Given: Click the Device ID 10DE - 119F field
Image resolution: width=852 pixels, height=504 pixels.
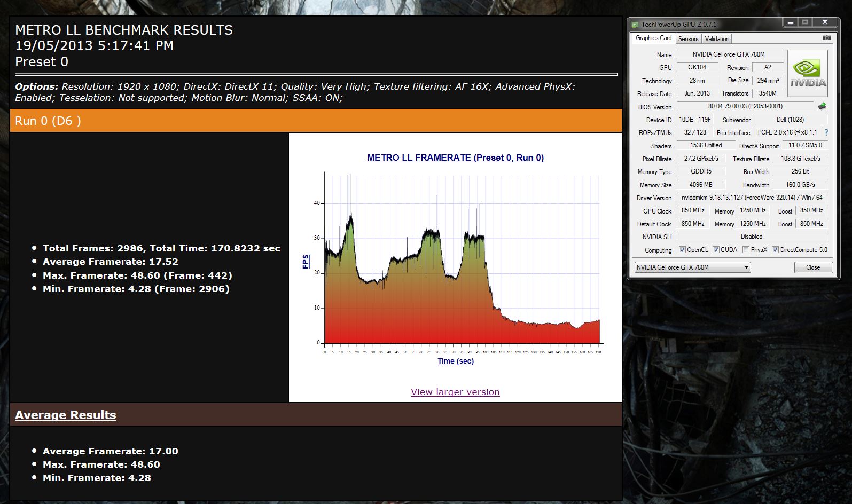Looking at the screenshot, I should click(695, 120).
